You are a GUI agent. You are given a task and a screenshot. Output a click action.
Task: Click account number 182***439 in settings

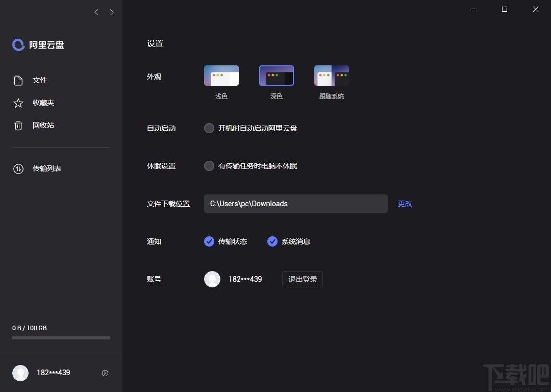click(x=245, y=279)
